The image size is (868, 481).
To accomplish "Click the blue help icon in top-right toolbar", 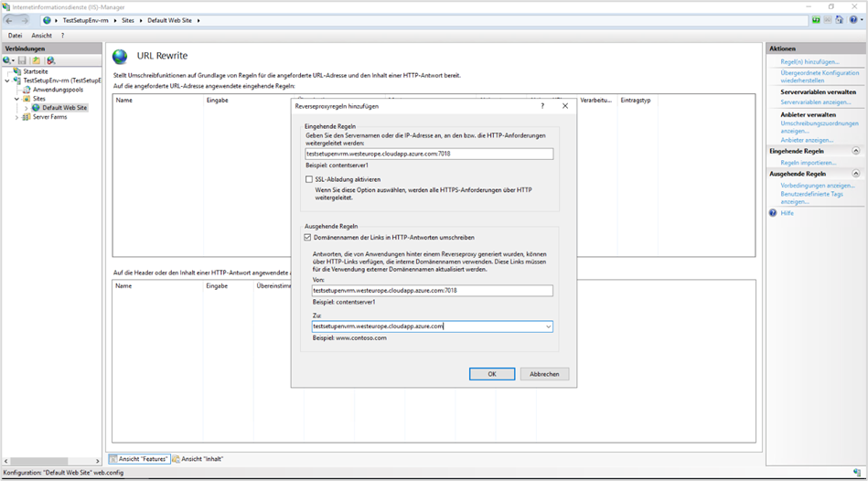I will coord(852,20).
